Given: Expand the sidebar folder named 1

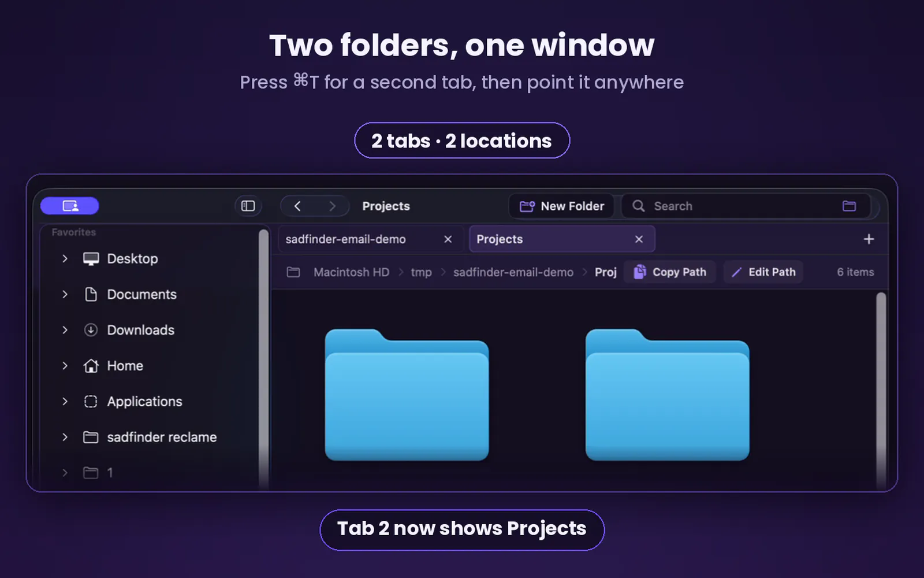Looking at the screenshot, I should click(x=65, y=473).
